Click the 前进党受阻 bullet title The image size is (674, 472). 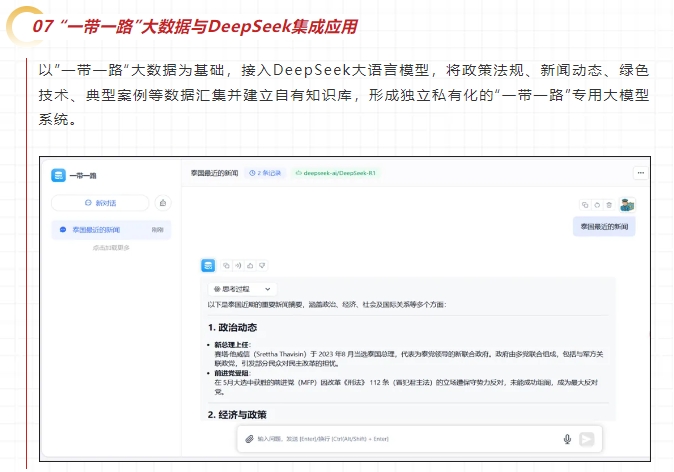(x=231, y=373)
